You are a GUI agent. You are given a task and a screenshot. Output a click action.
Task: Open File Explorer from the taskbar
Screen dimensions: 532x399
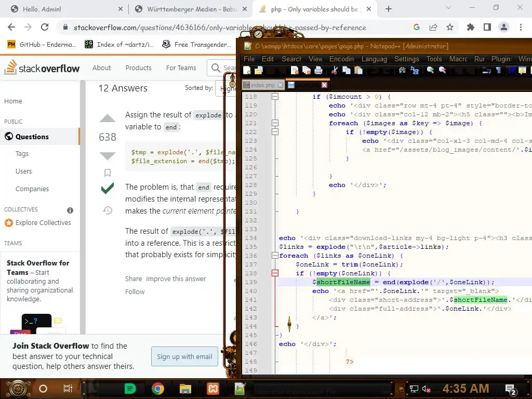(x=185, y=389)
